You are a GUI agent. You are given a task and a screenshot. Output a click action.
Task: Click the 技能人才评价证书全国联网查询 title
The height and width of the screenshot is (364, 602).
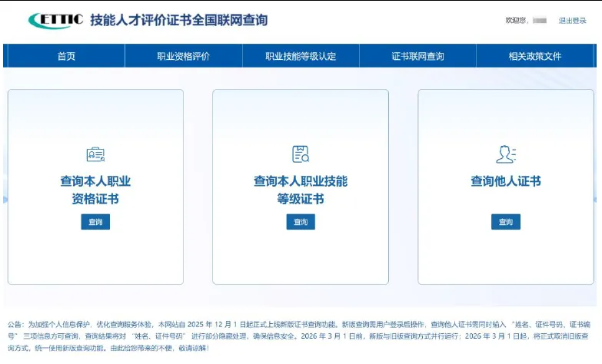(x=179, y=20)
